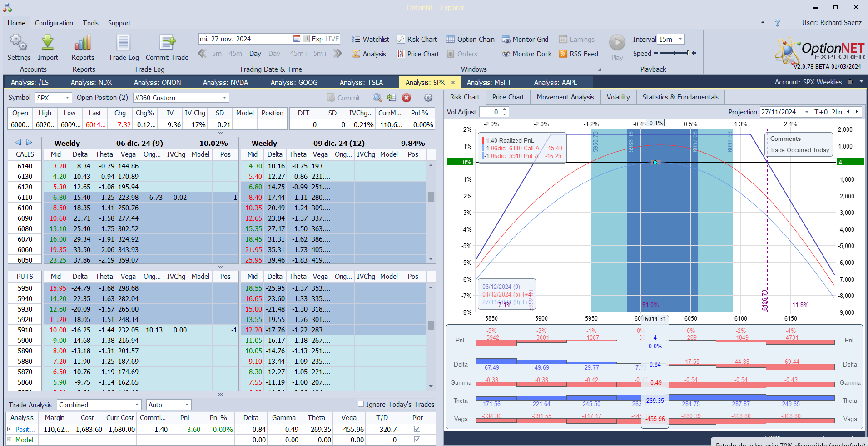Open the RSS Feed window
The height and width of the screenshot is (446, 868).
pyautogui.click(x=579, y=54)
